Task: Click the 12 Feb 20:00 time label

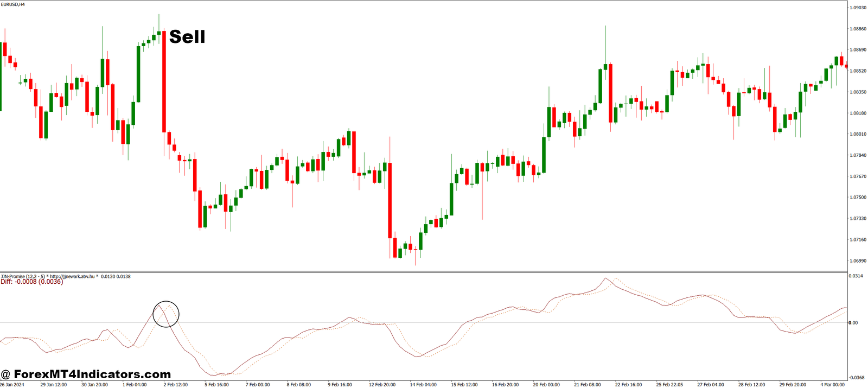Action: pyautogui.click(x=382, y=385)
